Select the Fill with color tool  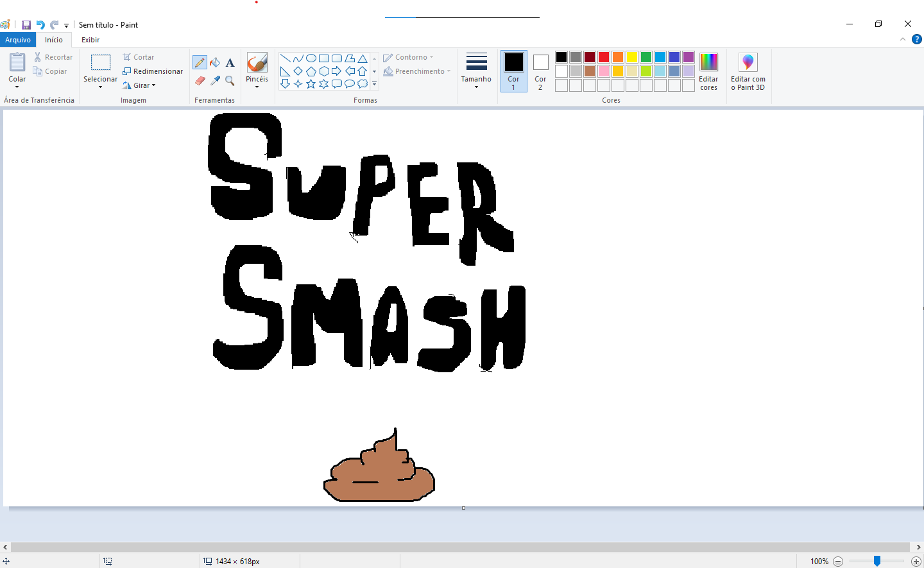pyautogui.click(x=215, y=62)
